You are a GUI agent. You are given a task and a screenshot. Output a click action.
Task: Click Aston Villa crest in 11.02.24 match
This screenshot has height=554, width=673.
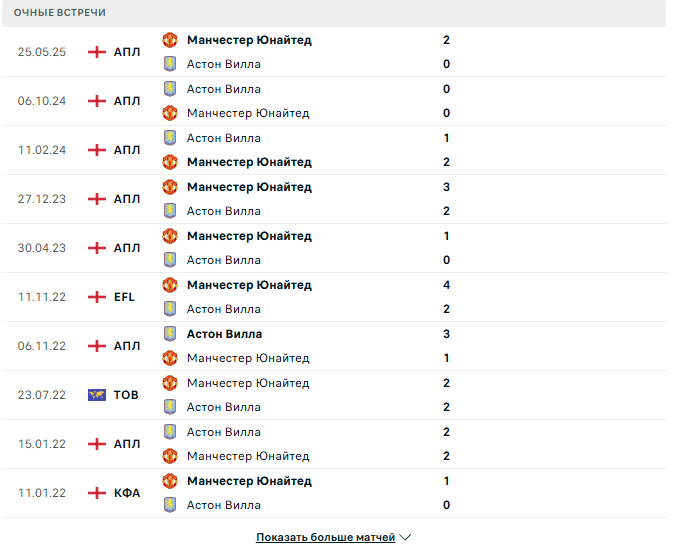(170, 138)
